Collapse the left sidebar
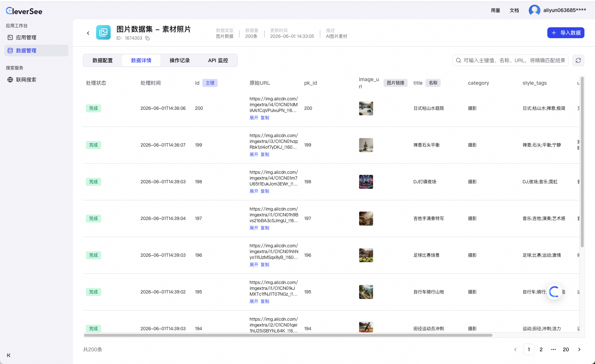595x364 pixels. tap(9, 355)
